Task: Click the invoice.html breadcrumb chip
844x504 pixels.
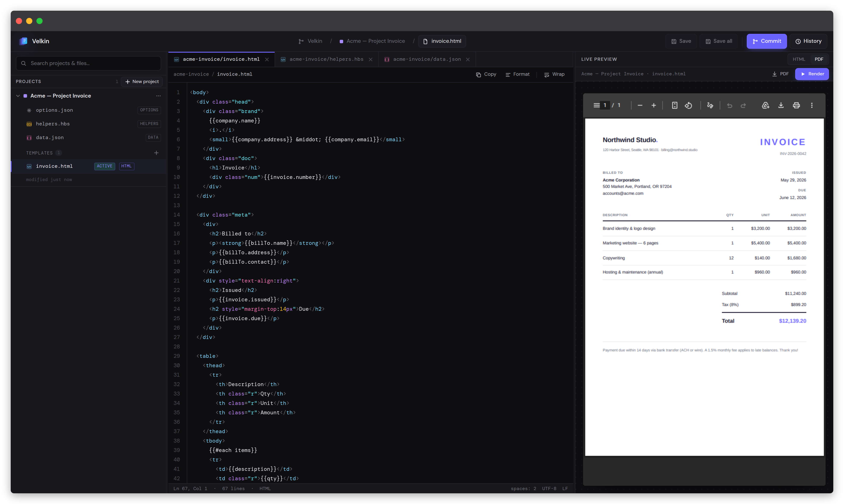Action: 442,41
